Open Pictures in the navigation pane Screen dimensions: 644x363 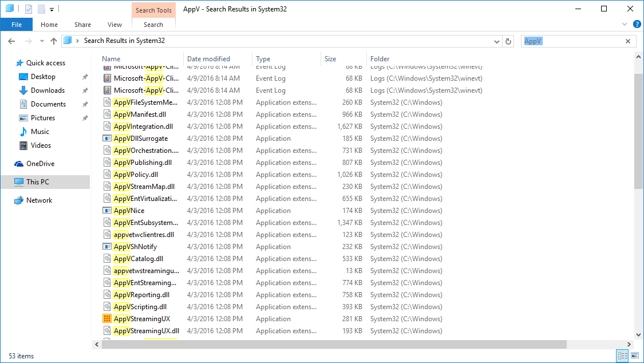point(43,118)
